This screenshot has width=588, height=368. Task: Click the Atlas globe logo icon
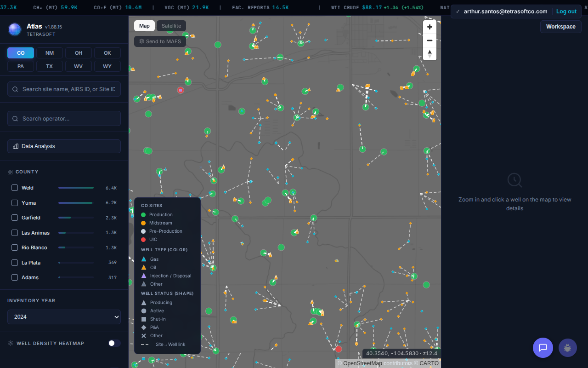pyautogui.click(x=15, y=29)
